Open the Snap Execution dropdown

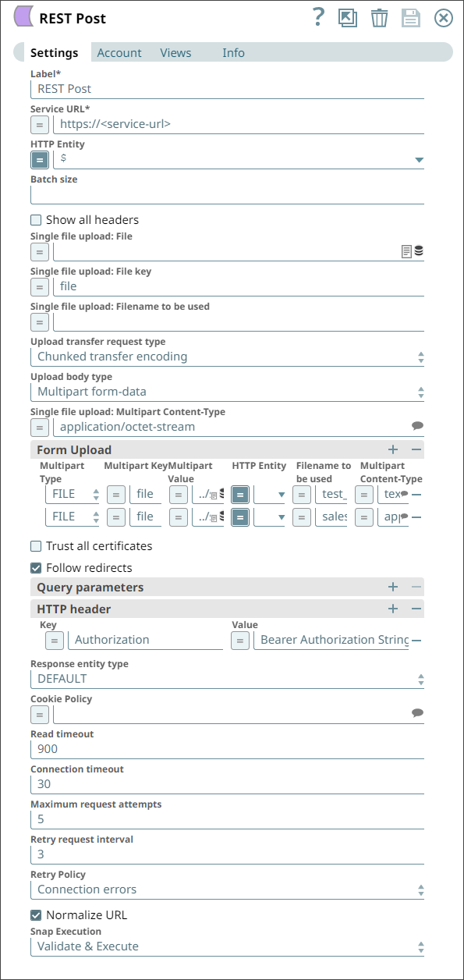point(420,946)
